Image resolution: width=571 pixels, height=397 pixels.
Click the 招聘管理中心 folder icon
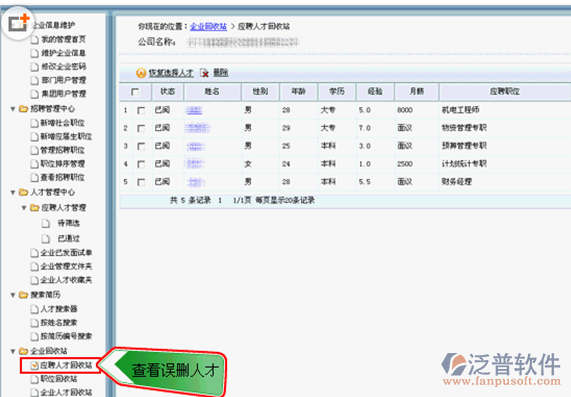24,109
